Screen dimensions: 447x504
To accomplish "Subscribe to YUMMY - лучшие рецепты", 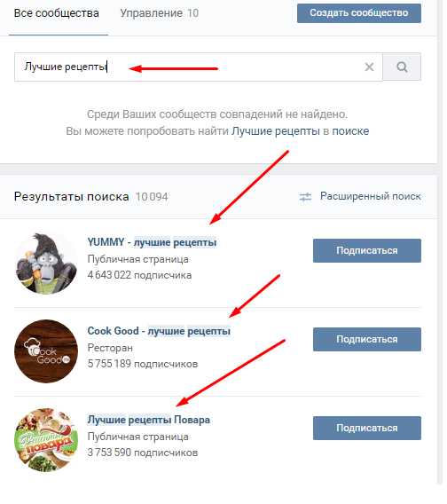I will pyautogui.click(x=367, y=250).
